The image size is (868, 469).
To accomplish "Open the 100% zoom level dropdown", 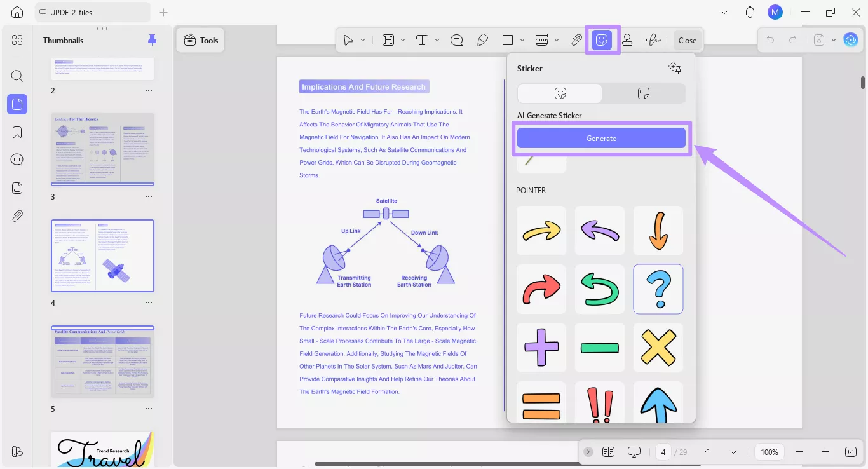I will pos(770,452).
